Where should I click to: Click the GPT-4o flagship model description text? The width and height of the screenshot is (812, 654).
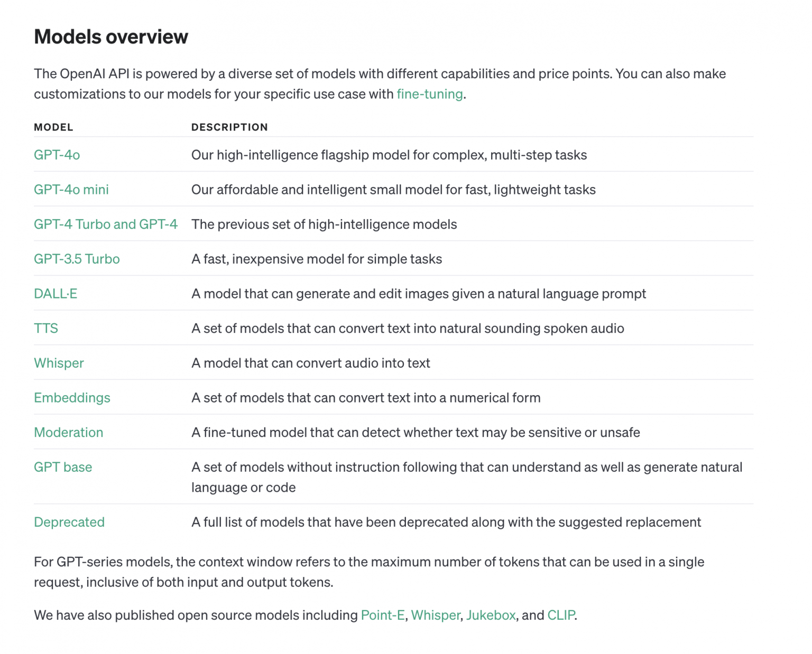click(389, 155)
